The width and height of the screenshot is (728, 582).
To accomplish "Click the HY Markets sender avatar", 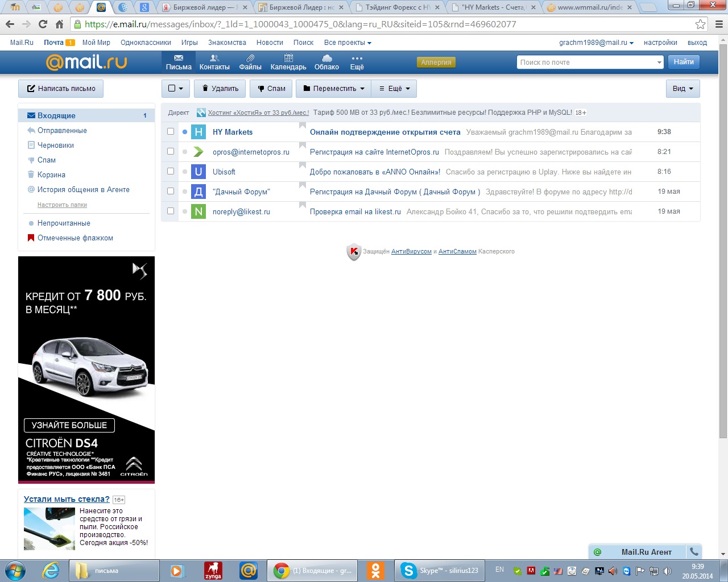I will (x=198, y=132).
